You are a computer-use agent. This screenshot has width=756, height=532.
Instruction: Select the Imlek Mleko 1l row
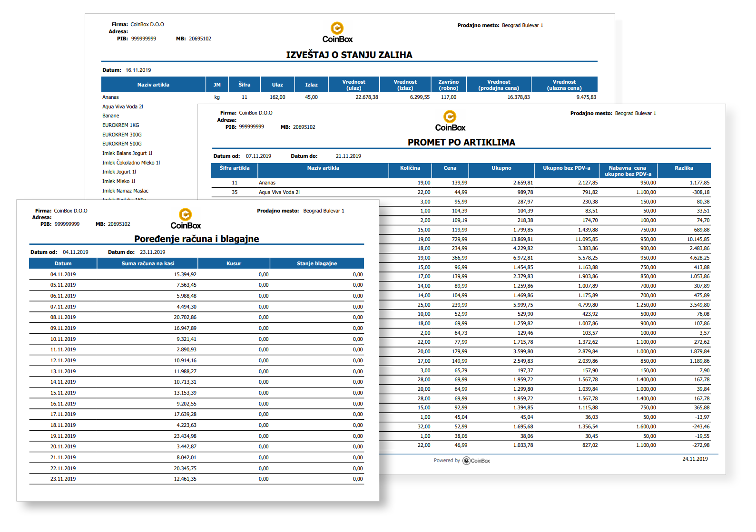coord(118,181)
